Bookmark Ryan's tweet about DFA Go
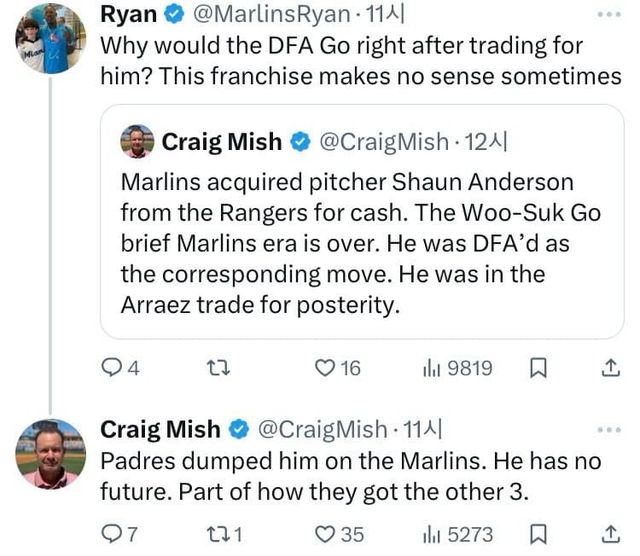Image resolution: width=640 pixels, height=556 pixels. pyautogui.click(x=537, y=369)
